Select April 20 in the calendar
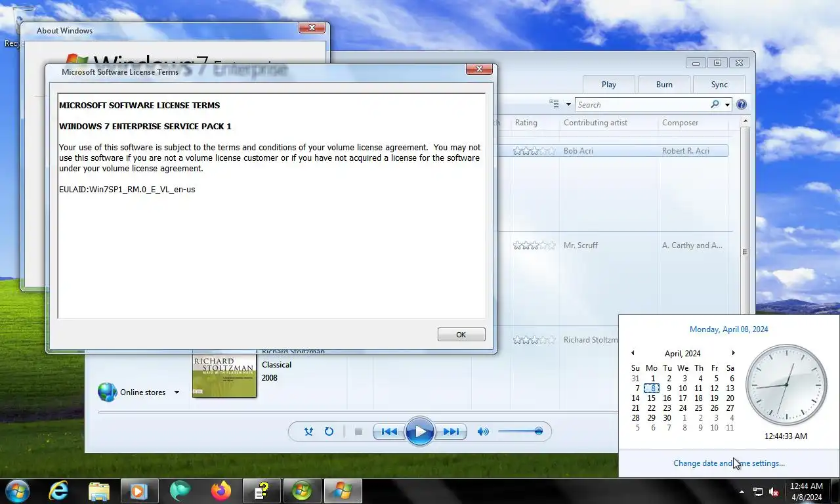Screen dimensions: 840x504 click(x=730, y=398)
